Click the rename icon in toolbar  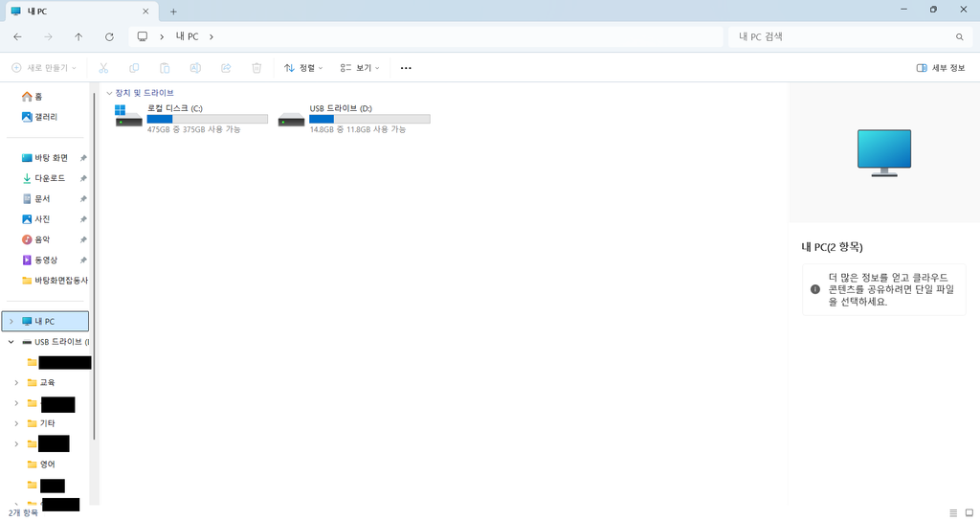195,68
